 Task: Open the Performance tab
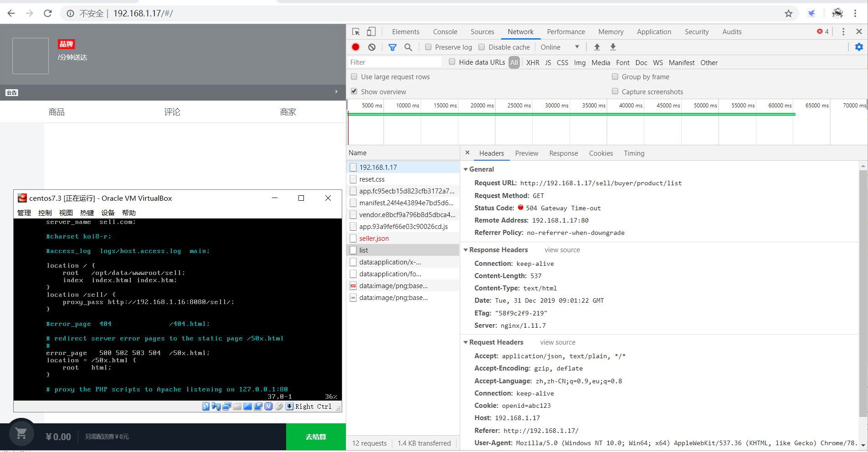coord(566,31)
